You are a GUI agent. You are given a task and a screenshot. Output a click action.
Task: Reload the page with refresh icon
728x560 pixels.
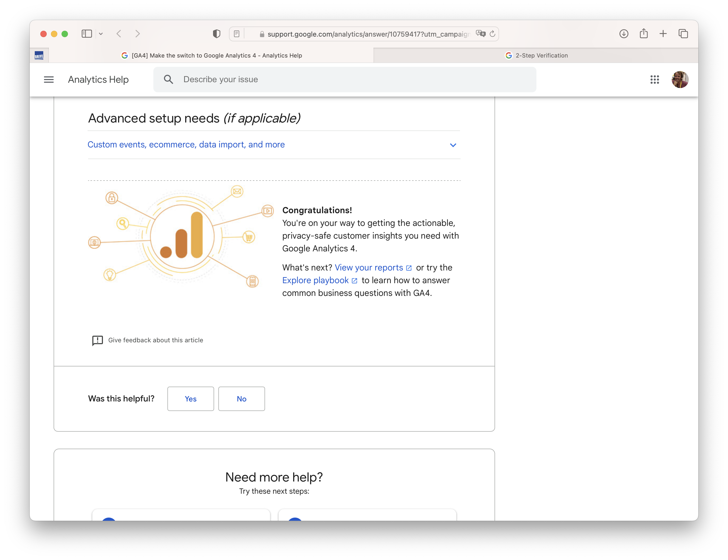(492, 34)
